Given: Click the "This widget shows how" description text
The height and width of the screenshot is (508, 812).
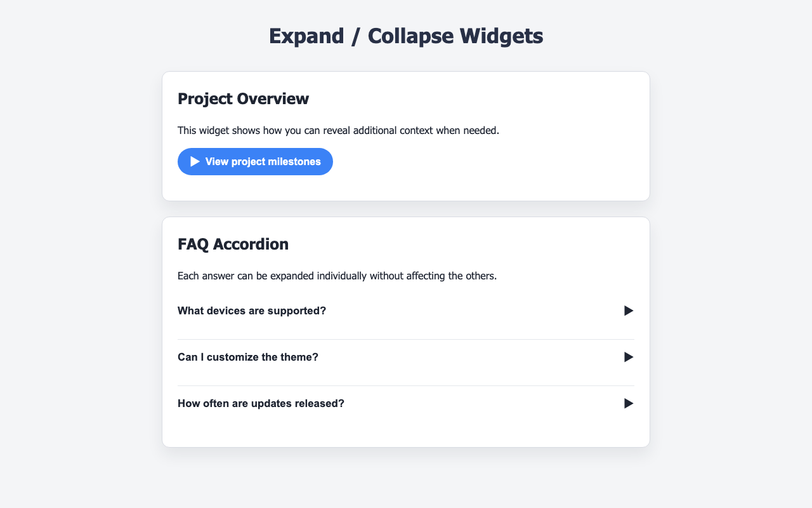Looking at the screenshot, I should (338, 131).
